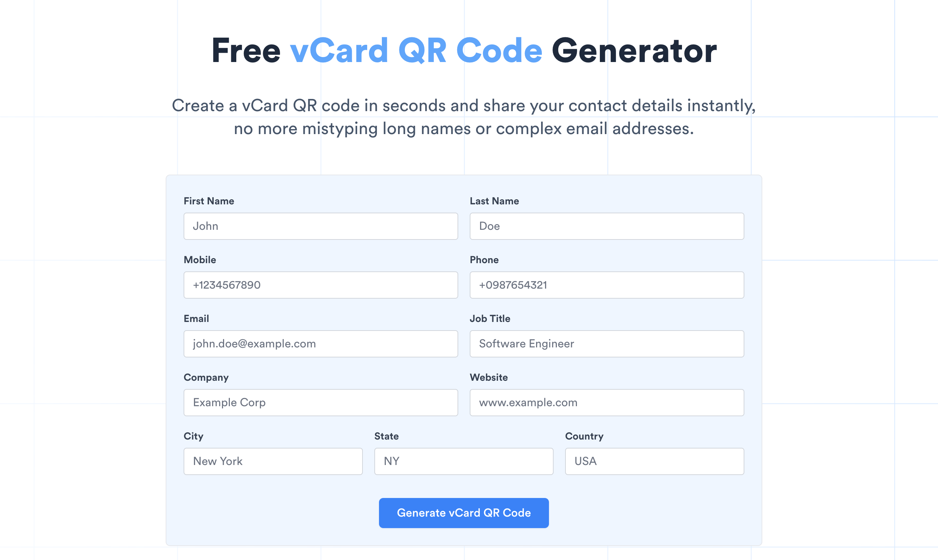Click the Company input field
938x560 pixels.
[320, 402]
